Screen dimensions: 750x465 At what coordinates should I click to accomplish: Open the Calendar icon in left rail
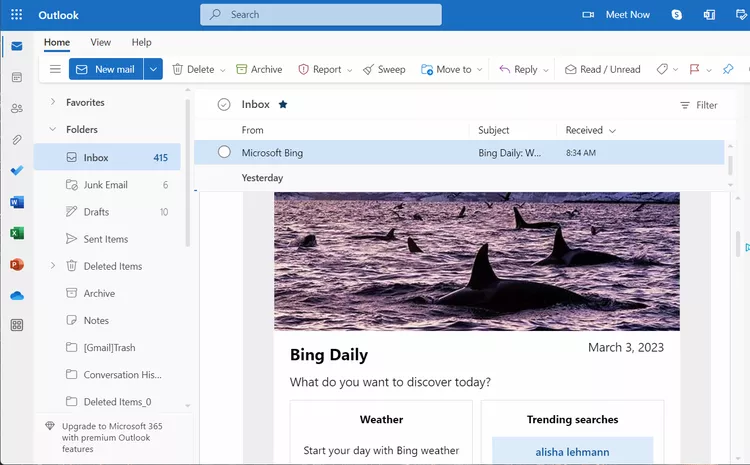(17, 77)
